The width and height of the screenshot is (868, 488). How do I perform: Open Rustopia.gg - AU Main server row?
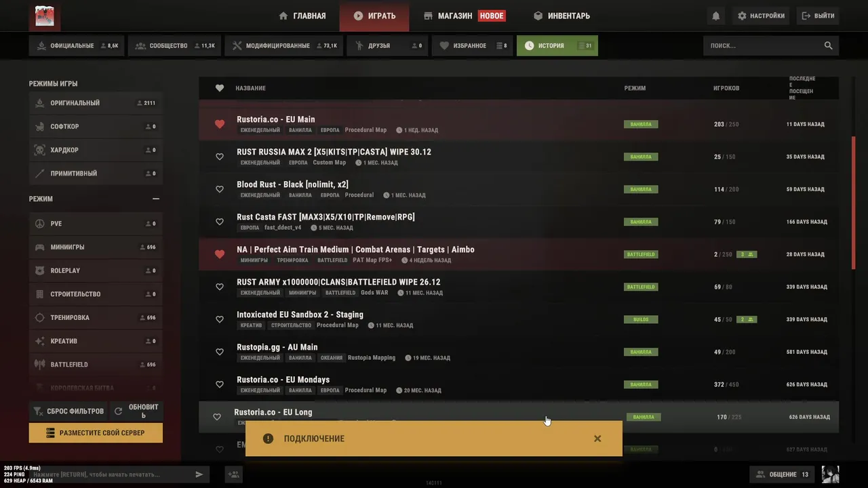click(519, 352)
